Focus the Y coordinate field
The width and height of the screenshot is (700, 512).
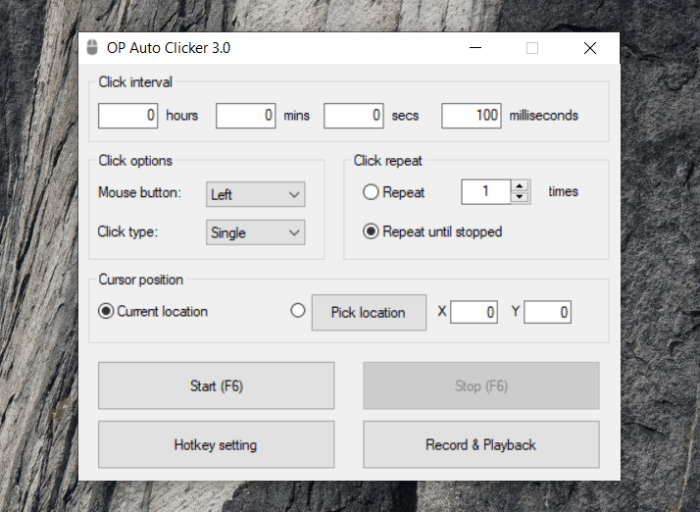(548, 312)
